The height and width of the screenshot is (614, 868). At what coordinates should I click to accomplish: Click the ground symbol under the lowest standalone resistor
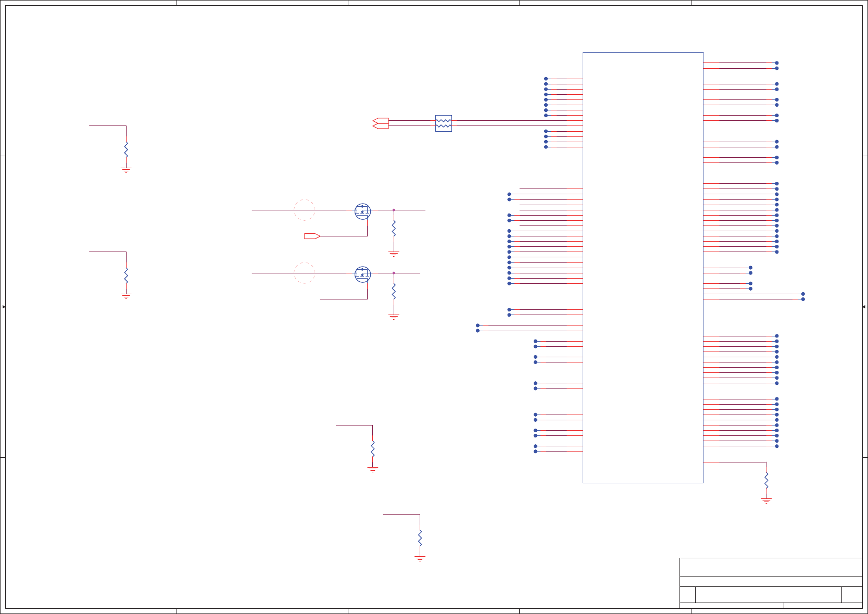click(x=420, y=558)
